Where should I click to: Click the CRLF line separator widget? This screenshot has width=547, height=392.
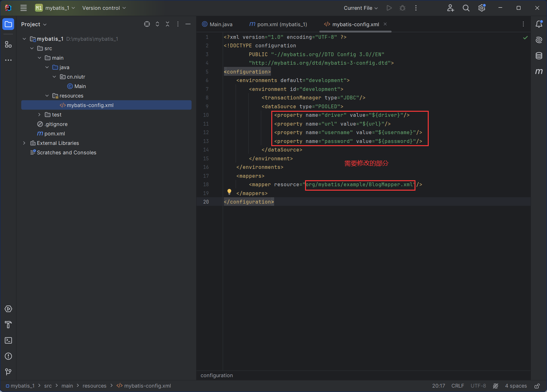(x=457, y=386)
